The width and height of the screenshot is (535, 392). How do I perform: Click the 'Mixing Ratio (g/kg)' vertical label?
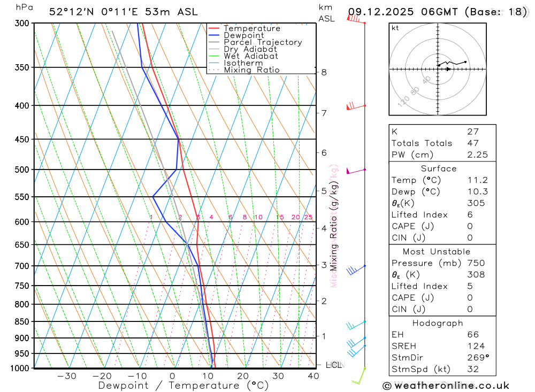pos(334,226)
